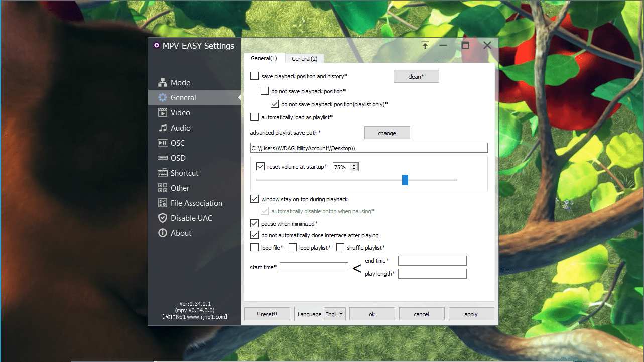Open the Mode settings section icon
The image size is (644, 362).
162,83
